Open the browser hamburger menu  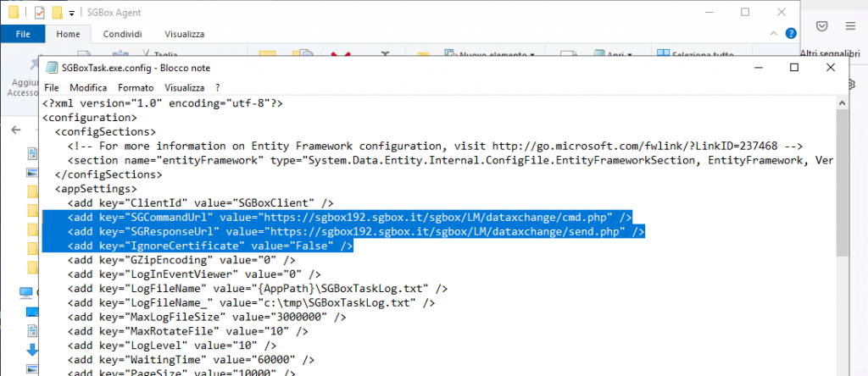pyautogui.click(x=850, y=26)
